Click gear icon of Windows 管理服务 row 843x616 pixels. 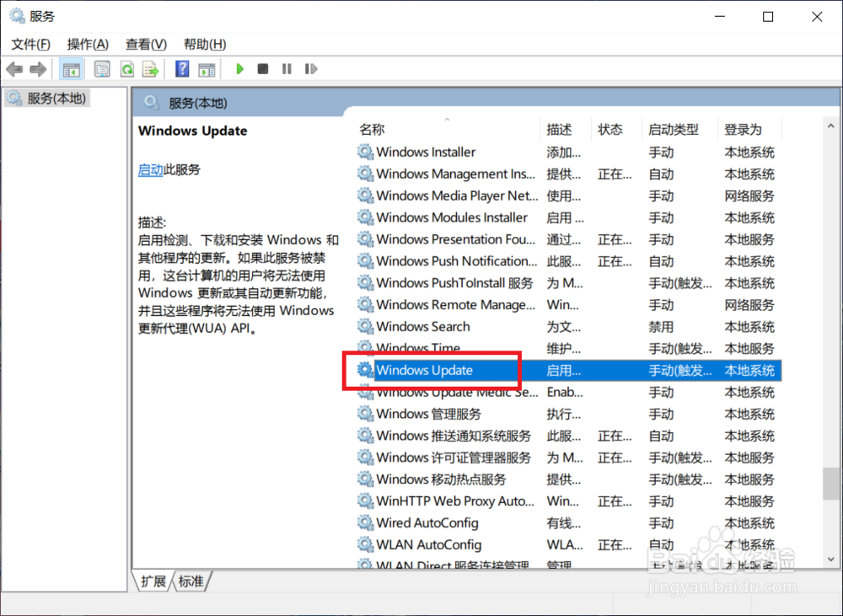tap(366, 414)
